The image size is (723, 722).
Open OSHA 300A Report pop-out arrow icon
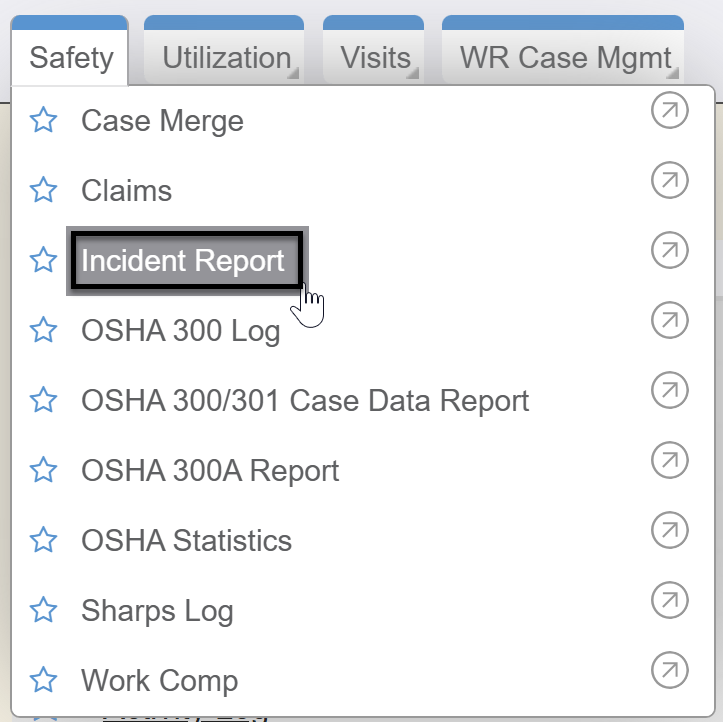coord(669,461)
